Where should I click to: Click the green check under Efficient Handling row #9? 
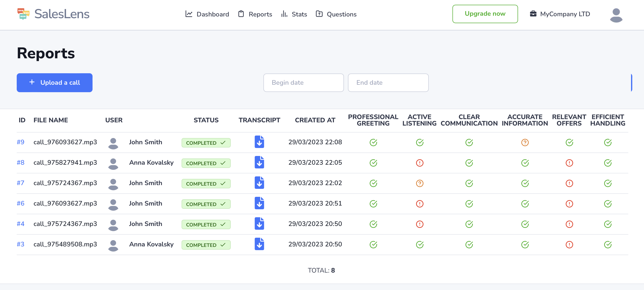(608, 142)
